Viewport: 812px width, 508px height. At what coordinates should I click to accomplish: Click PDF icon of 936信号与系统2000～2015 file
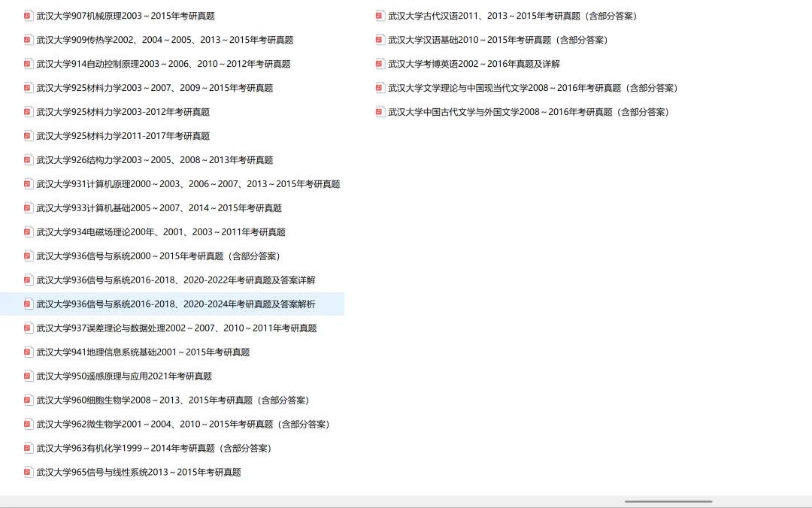29,256
